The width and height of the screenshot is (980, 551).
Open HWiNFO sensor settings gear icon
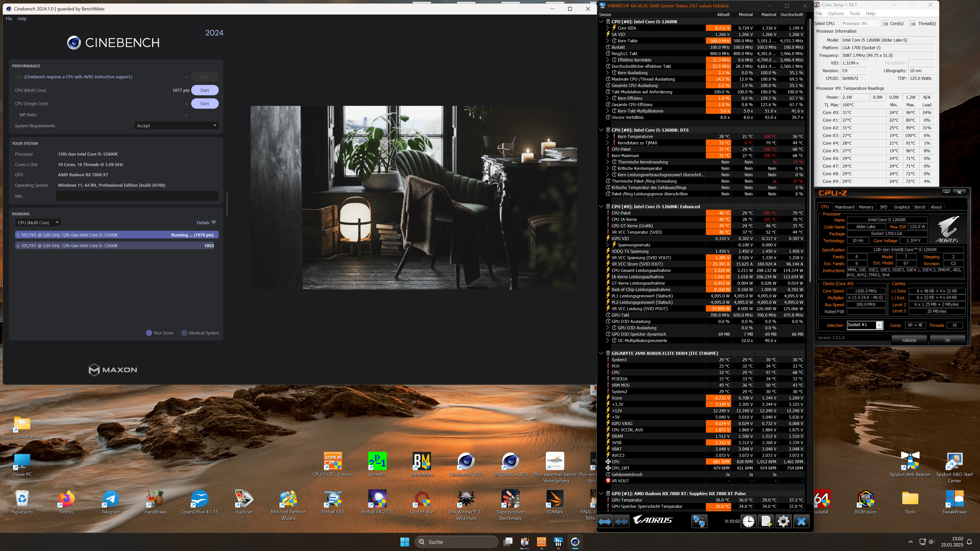point(783,521)
